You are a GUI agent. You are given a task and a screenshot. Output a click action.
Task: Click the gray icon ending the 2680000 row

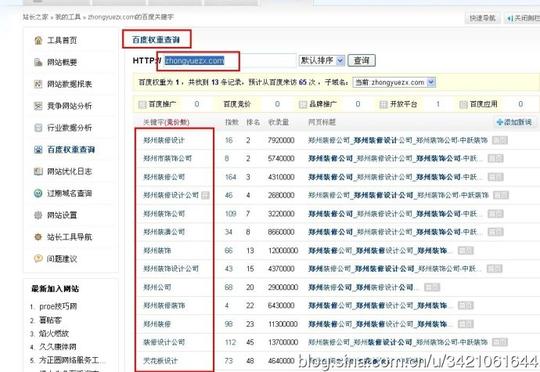(501, 195)
